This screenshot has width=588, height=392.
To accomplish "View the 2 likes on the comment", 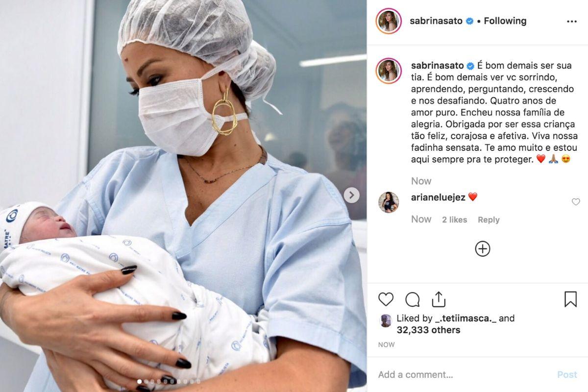I will click(455, 220).
